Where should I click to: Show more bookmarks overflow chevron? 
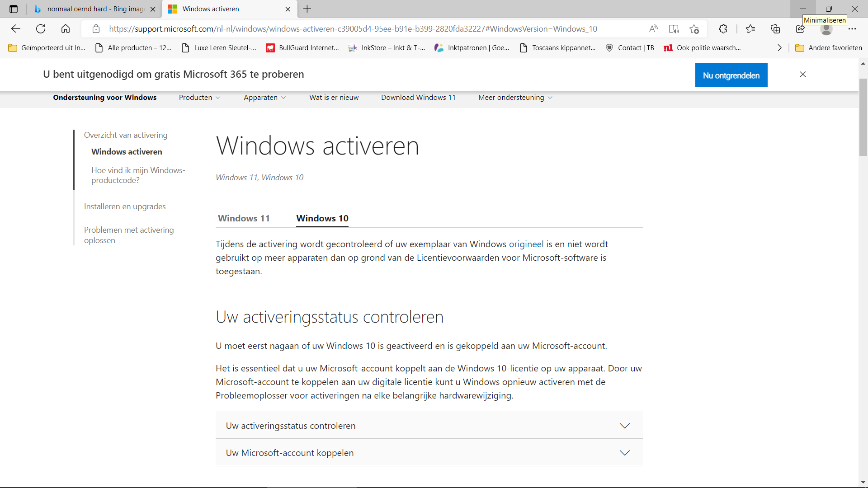pos(779,48)
